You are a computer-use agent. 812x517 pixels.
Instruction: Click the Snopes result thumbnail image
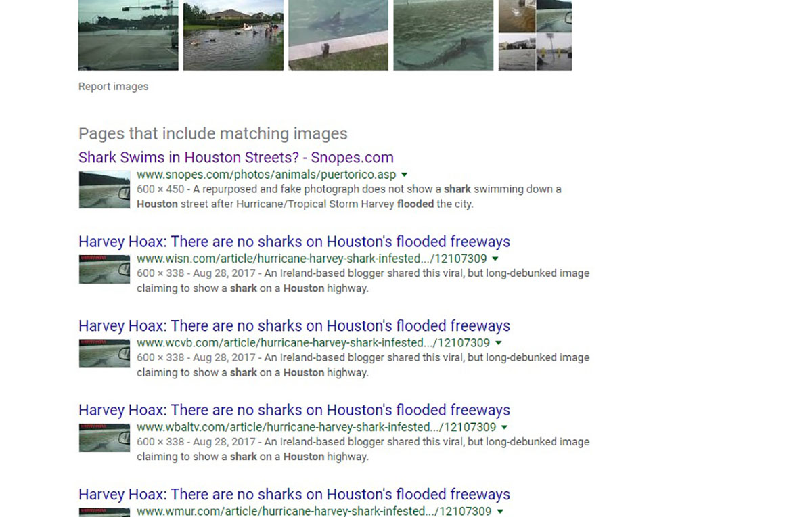(104, 189)
